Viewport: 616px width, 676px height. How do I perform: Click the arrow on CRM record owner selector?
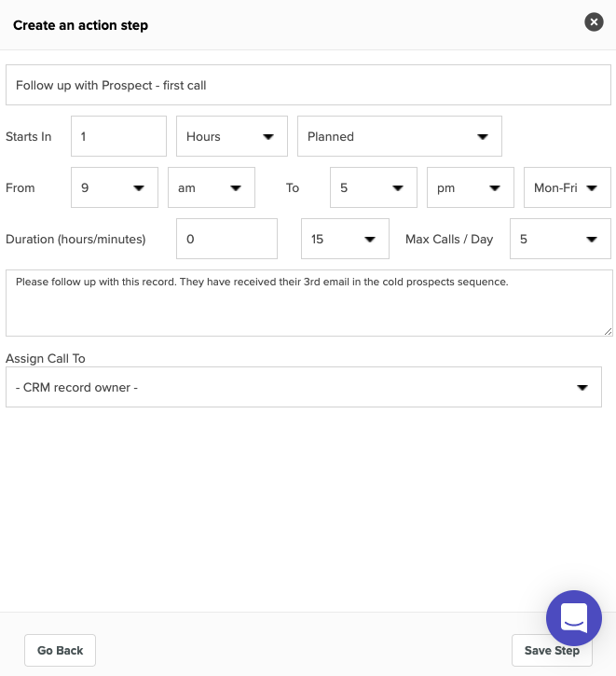(x=582, y=388)
